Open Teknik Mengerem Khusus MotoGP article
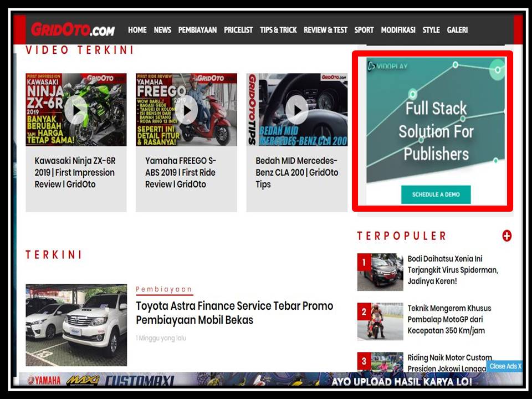 coord(449,319)
